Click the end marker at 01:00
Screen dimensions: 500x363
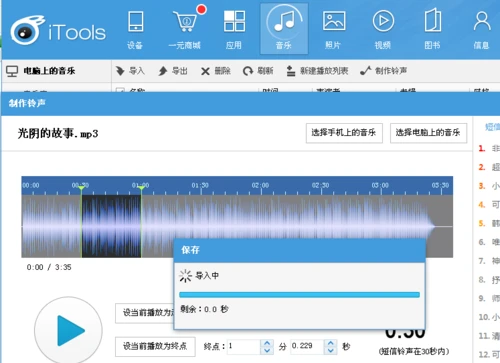point(141,189)
